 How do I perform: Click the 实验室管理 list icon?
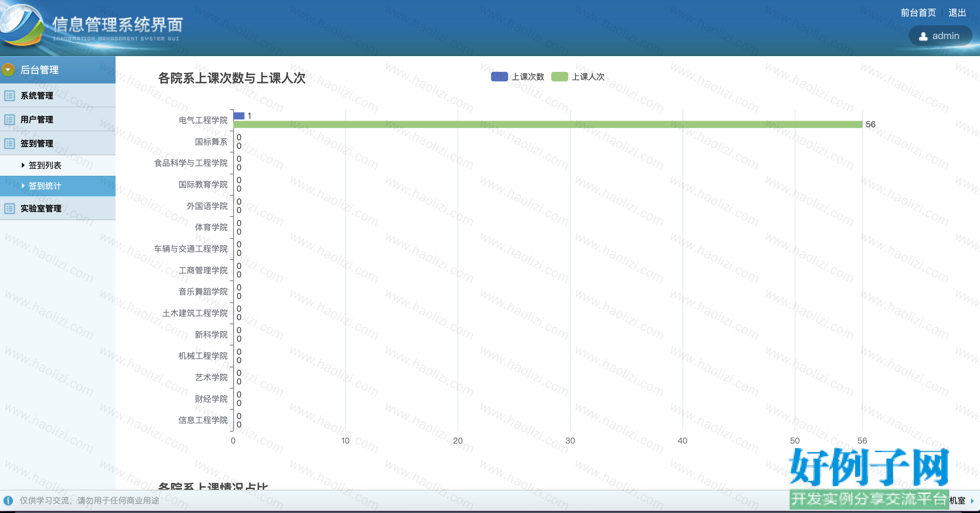(10, 208)
